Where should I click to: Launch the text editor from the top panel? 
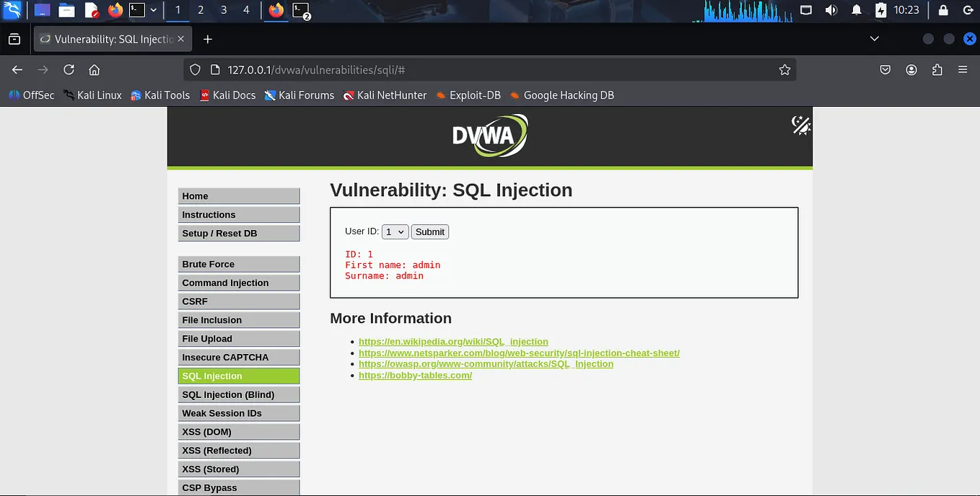tap(91, 10)
